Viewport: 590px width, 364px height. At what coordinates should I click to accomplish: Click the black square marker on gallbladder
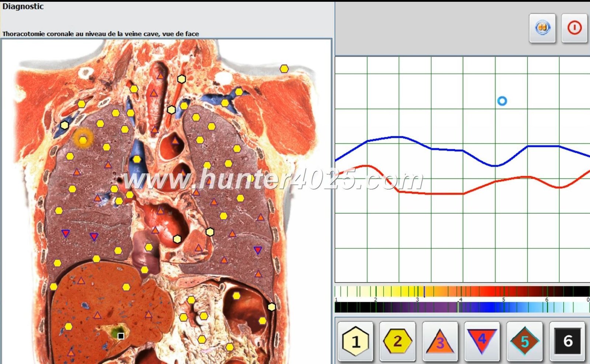(x=121, y=336)
